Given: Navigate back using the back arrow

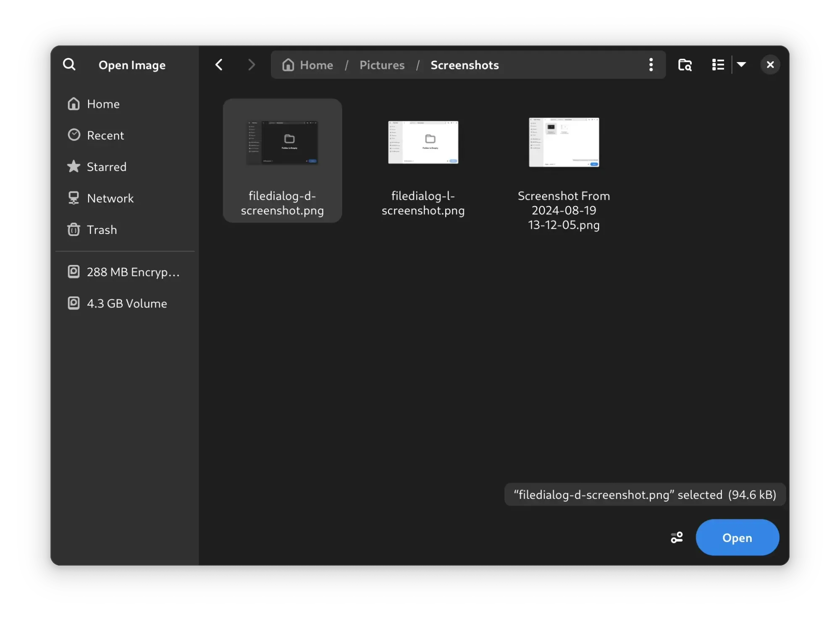Looking at the screenshot, I should (x=219, y=65).
